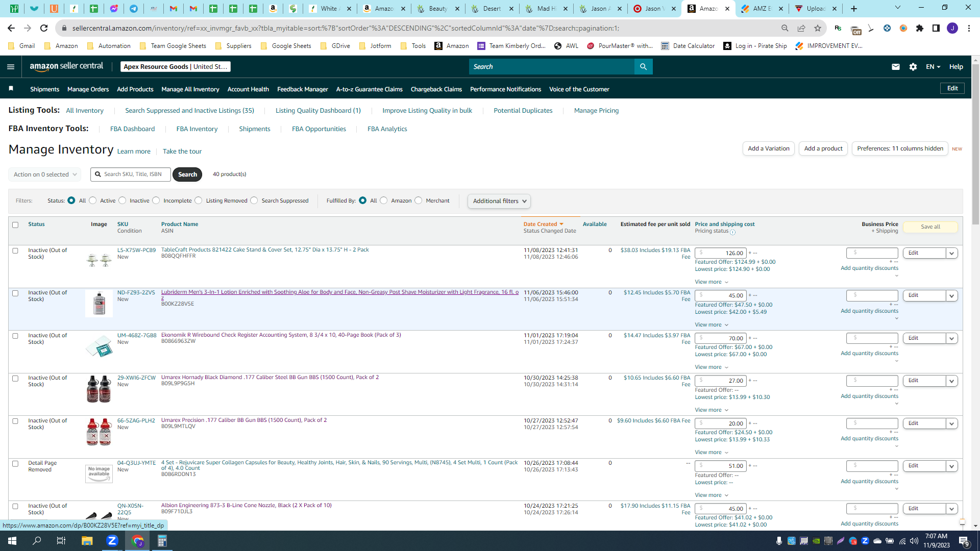Open Task View on the taskbar
Viewport: 980px width, 551px height.
point(61,541)
